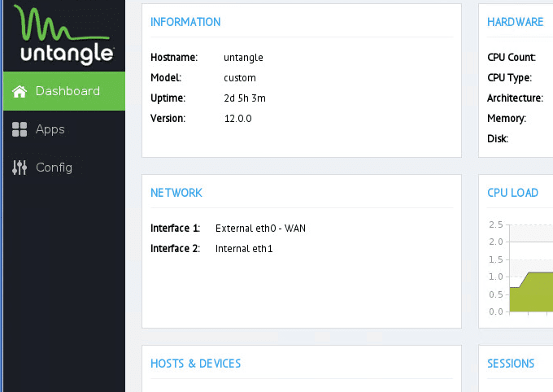This screenshot has height=392, width=553.
Task: Open the Apps menu item
Action: pyautogui.click(x=50, y=129)
